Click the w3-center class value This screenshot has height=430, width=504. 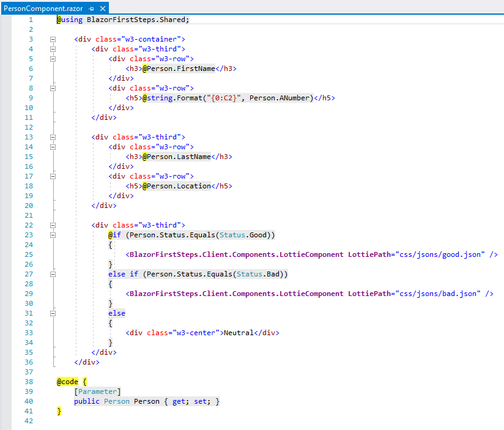click(196, 333)
